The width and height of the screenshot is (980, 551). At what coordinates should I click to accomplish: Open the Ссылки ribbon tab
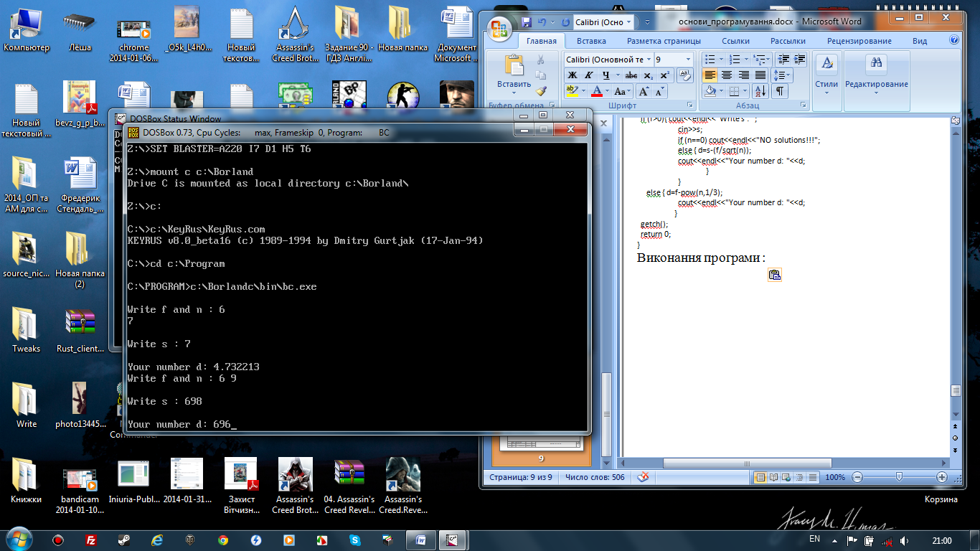(x=735, y=41)
